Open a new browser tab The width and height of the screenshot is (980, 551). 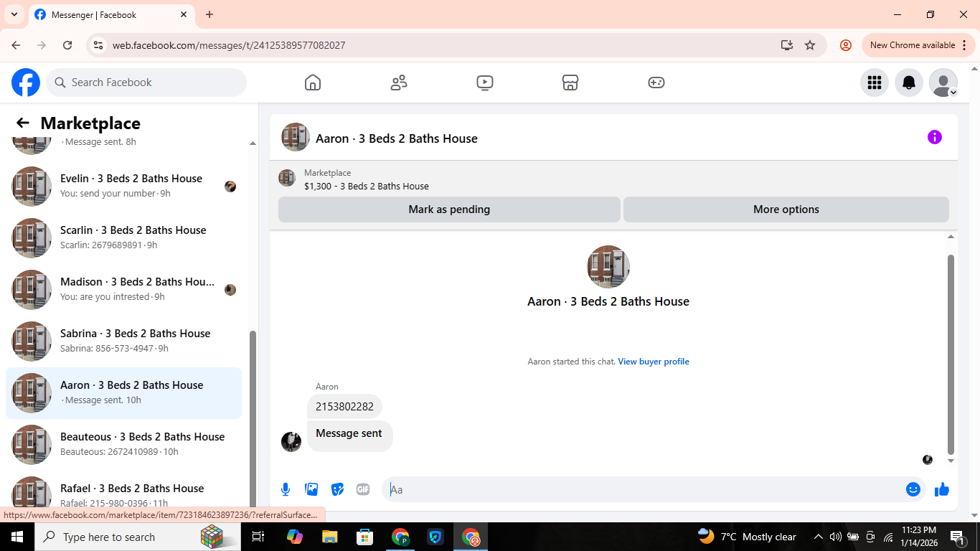[209, 14]
